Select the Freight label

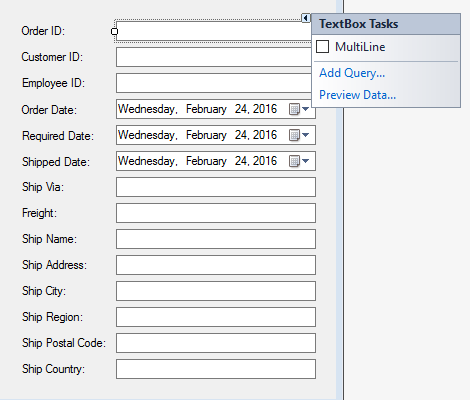pos(39,213)
